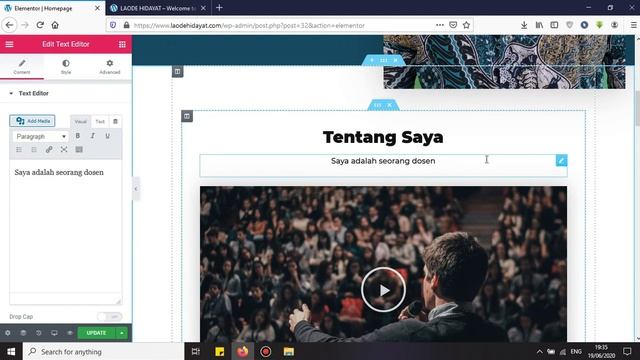This screenshot has height=360, width=640.
Task: Open page actions three-dot menu
Action: click(440, 25)
